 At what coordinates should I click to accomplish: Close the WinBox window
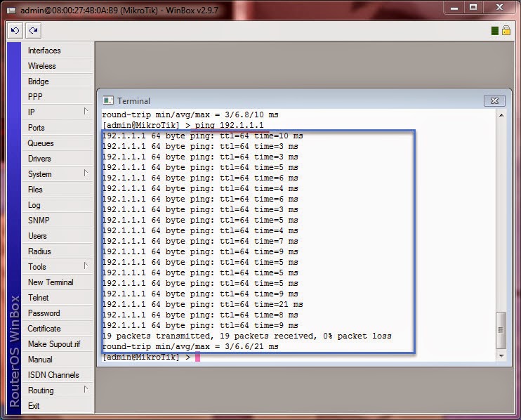tap(499, 7)
